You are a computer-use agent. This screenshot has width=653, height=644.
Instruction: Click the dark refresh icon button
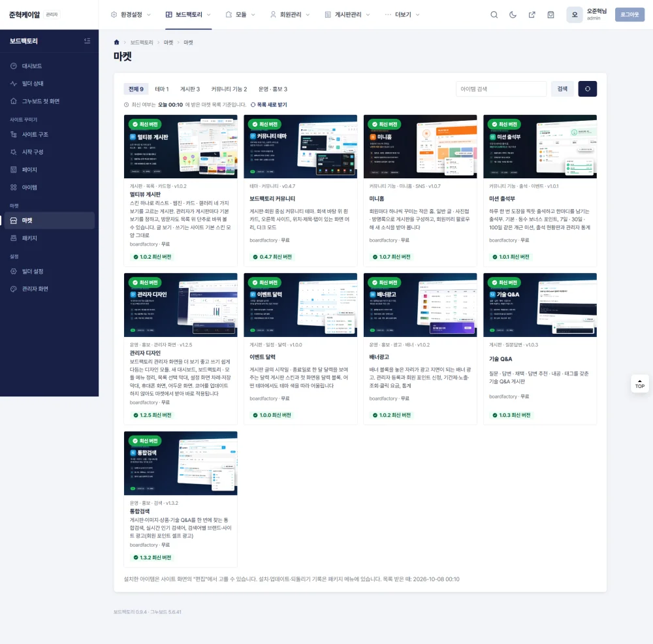click(587, 89)
